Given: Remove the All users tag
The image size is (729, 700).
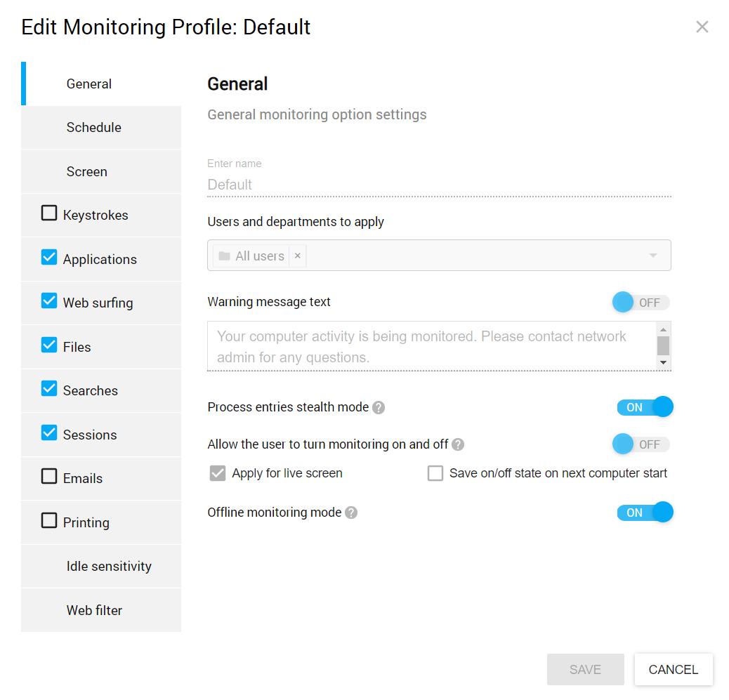Looking at the screenshot, I should pyautogui.click(x=298, y=256).
